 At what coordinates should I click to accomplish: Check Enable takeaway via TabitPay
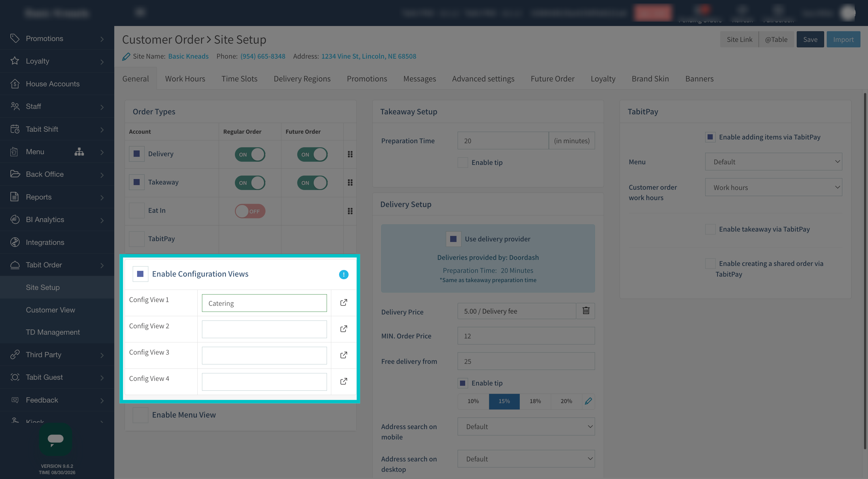[x=710, y=229]
